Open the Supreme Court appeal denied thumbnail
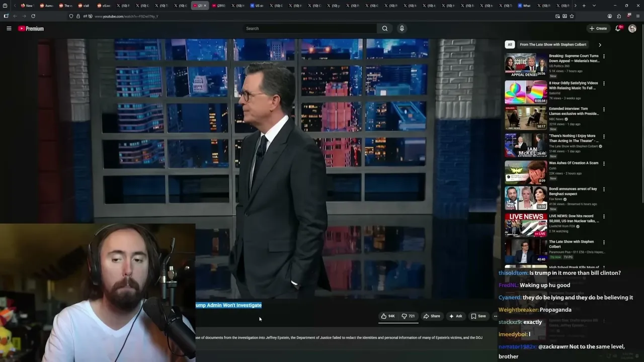This screenshot has height=362, width=644. 526,64
